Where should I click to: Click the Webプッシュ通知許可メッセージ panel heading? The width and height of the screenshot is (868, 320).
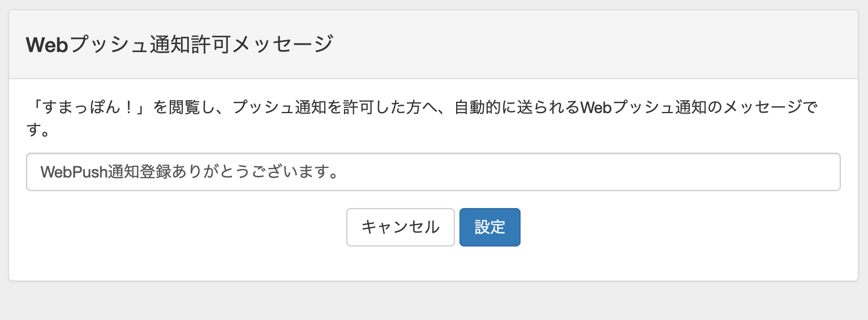pyautogui.click(x=179, y=44)
